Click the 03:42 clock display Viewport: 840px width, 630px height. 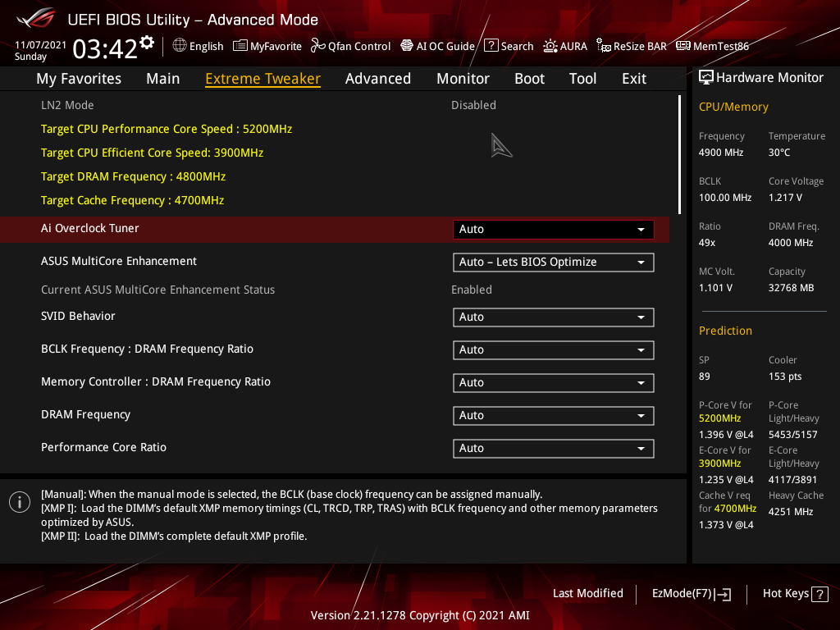[x=105, y=49]
